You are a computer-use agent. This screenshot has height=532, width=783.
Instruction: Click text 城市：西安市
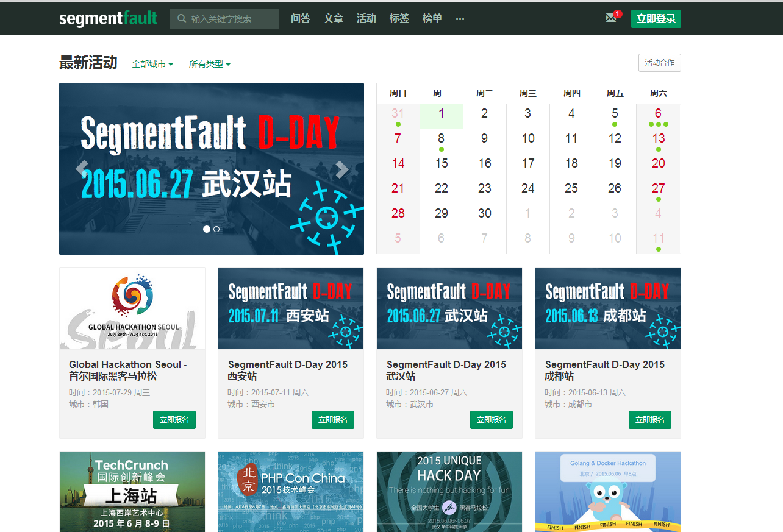251,404
